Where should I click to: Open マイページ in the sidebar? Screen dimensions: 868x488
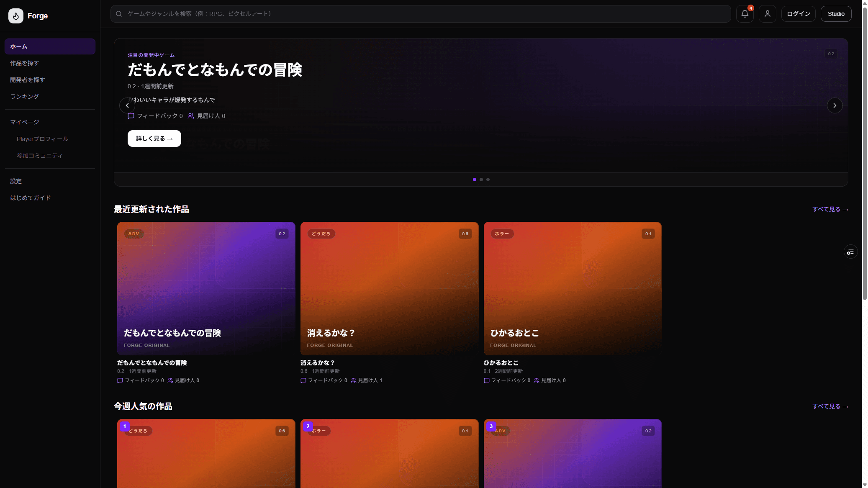coord(50,122)
